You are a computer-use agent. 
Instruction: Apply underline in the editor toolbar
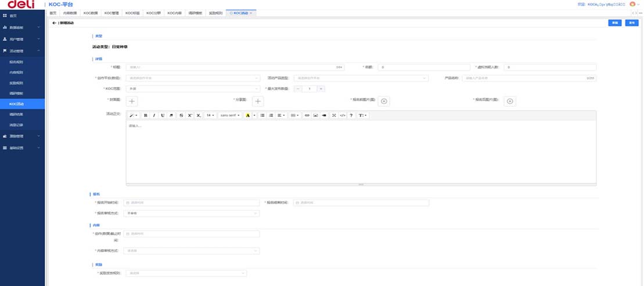click(163, 115)
